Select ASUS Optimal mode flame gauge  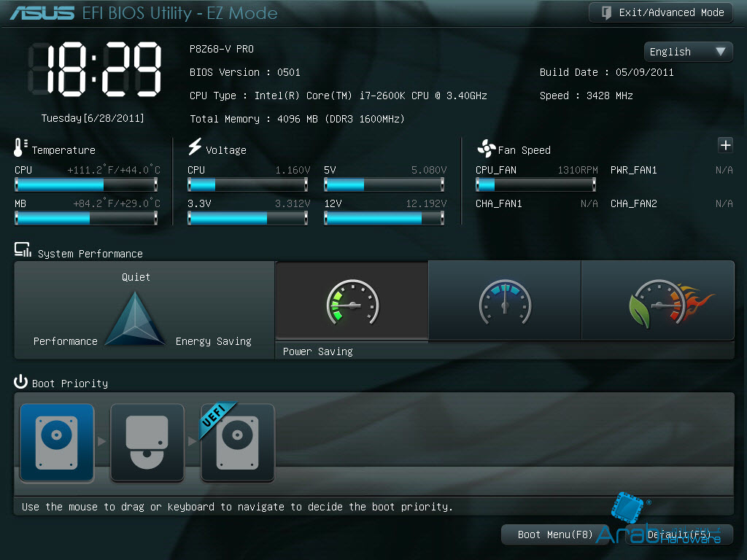(x=658, y=301)
